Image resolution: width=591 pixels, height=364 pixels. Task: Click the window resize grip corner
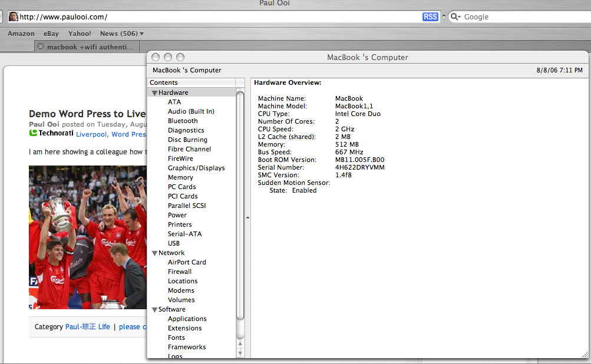coord(585,355)
